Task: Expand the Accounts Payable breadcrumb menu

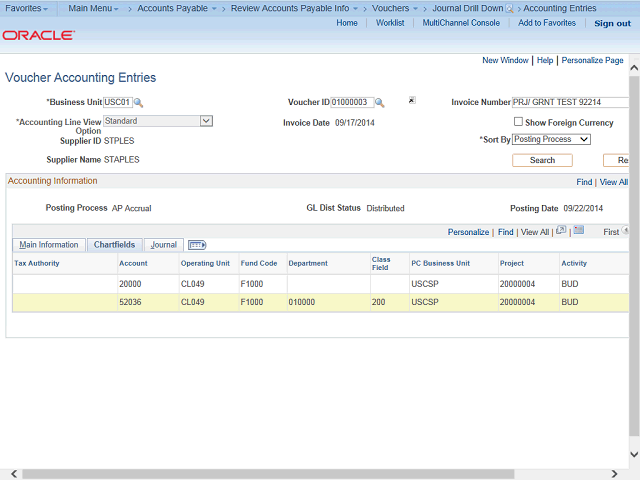Action: (177, 8)
